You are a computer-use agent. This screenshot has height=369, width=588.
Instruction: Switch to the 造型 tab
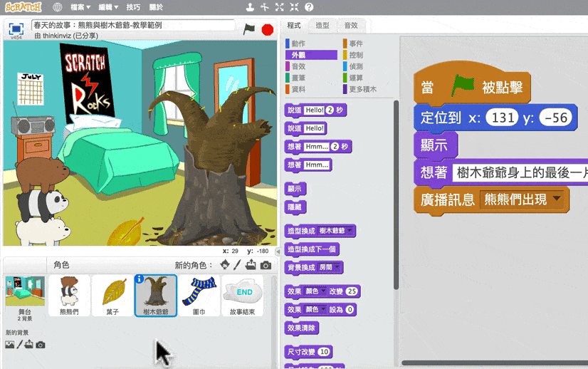point(322,25)
